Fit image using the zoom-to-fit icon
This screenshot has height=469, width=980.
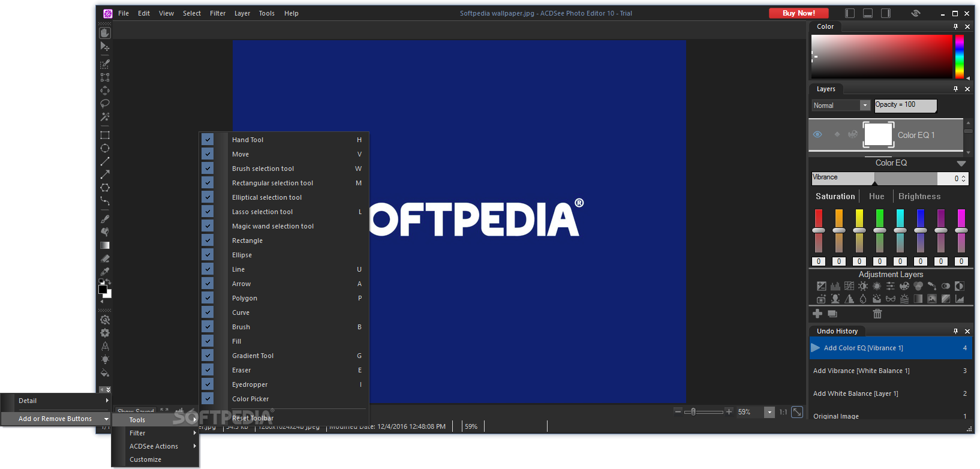pyautogui.click(x=797, y=412)
